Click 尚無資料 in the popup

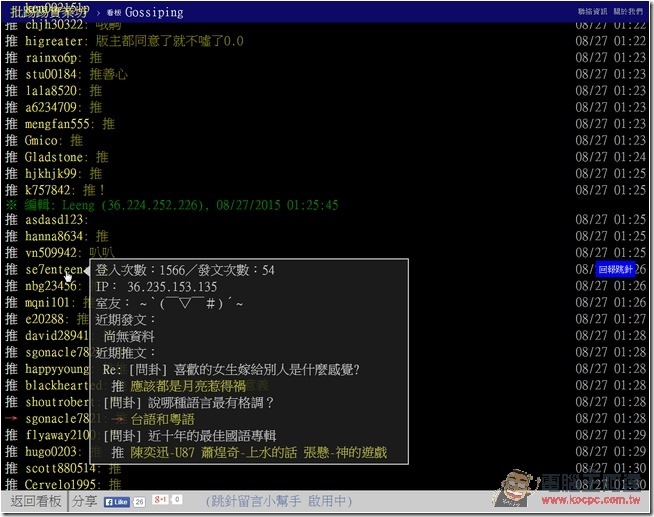point(129,336)
